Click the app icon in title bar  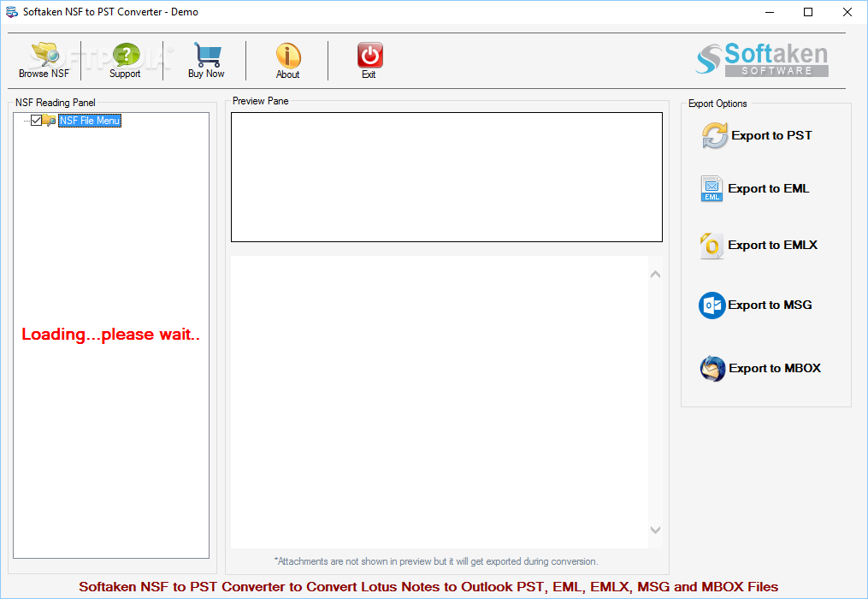pyautogui.click(x=12, y=12)
